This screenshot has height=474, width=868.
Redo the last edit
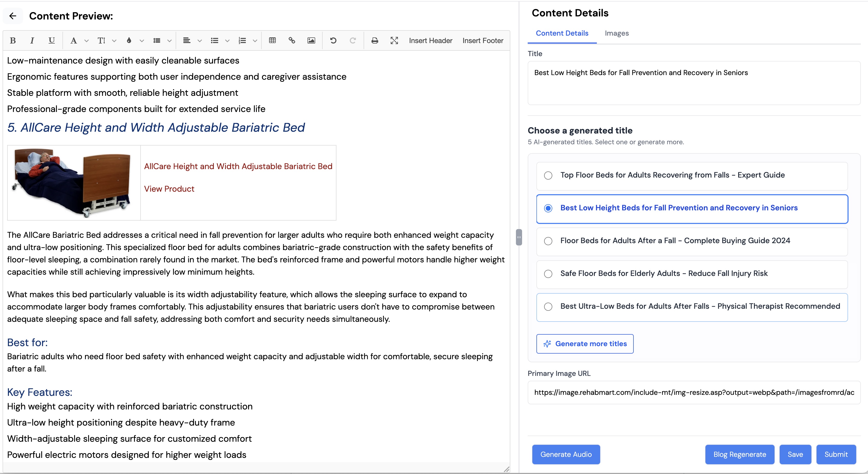(353, 40)
